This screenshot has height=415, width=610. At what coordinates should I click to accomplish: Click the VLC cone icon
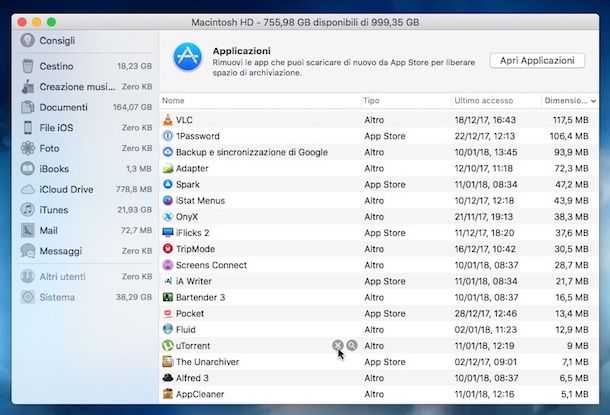pyautogui.click(x=168, y=120)
